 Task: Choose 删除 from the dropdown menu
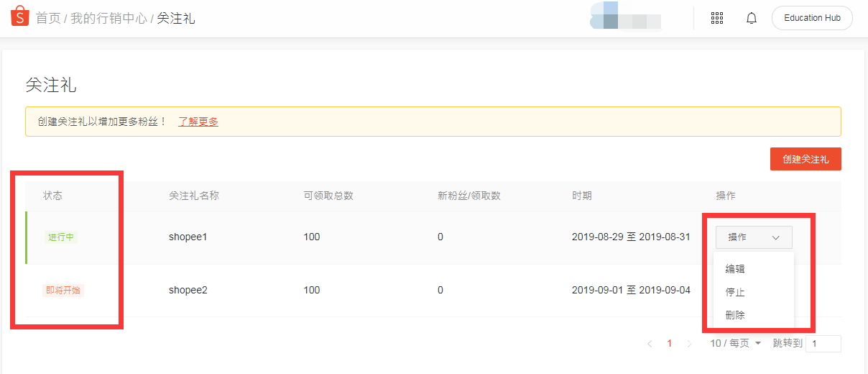[735, 315]
